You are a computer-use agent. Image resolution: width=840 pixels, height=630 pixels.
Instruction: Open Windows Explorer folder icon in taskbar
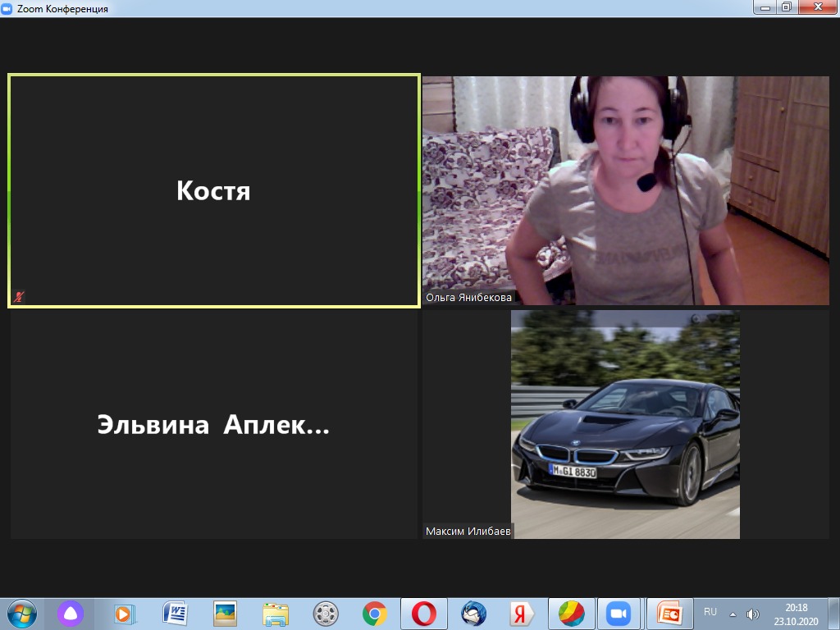pyautogui.click(x=276, y=614)
